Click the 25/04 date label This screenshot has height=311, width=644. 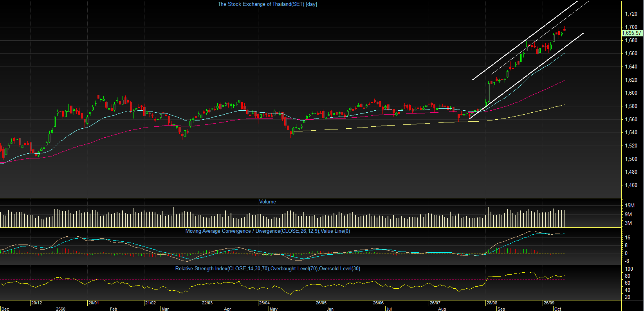[264, 303]
